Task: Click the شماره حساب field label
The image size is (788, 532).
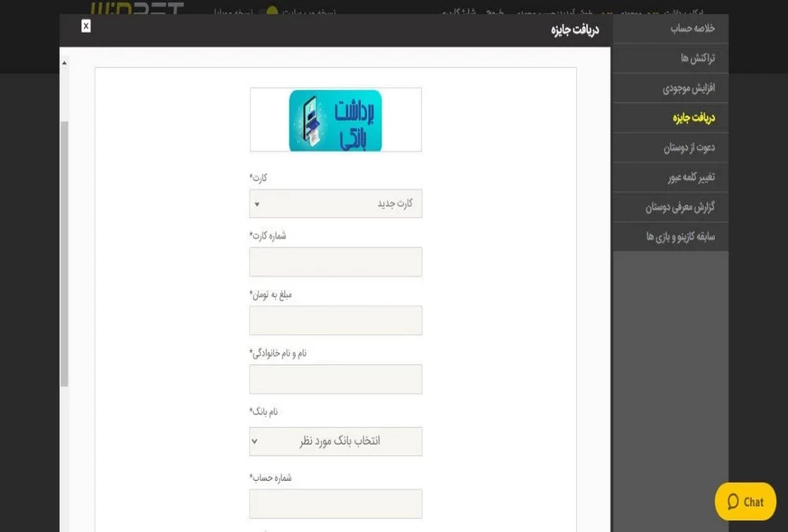Action: (270, 478)
